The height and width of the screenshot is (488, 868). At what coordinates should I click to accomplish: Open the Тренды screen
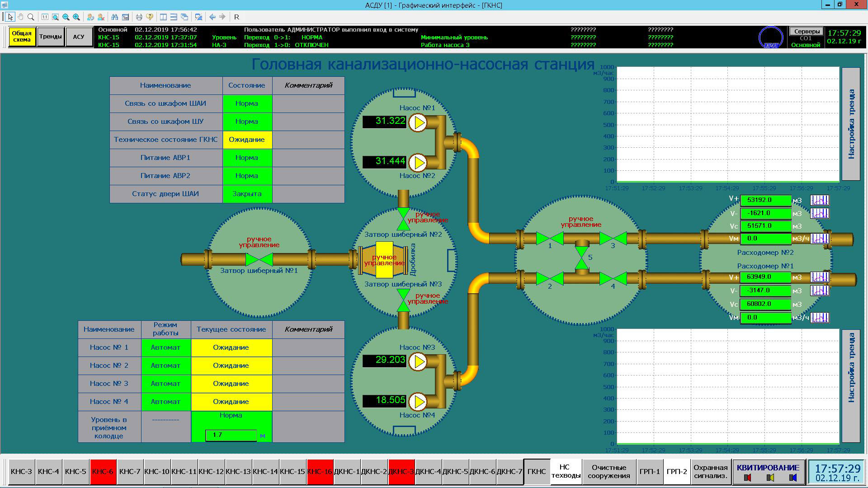tap(50, 37)
